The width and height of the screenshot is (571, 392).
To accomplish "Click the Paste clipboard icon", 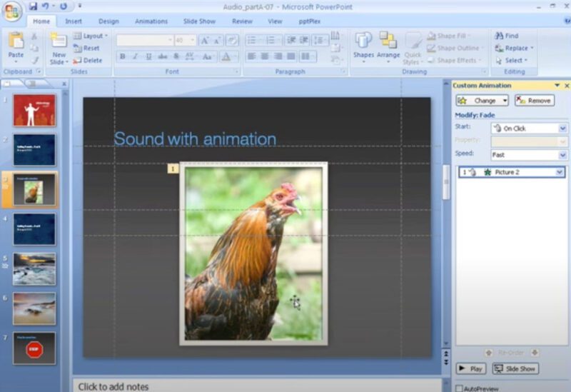I will coord(16,41).
